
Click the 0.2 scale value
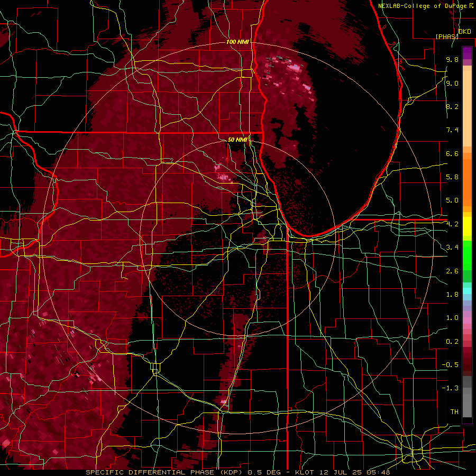[452, 342]
